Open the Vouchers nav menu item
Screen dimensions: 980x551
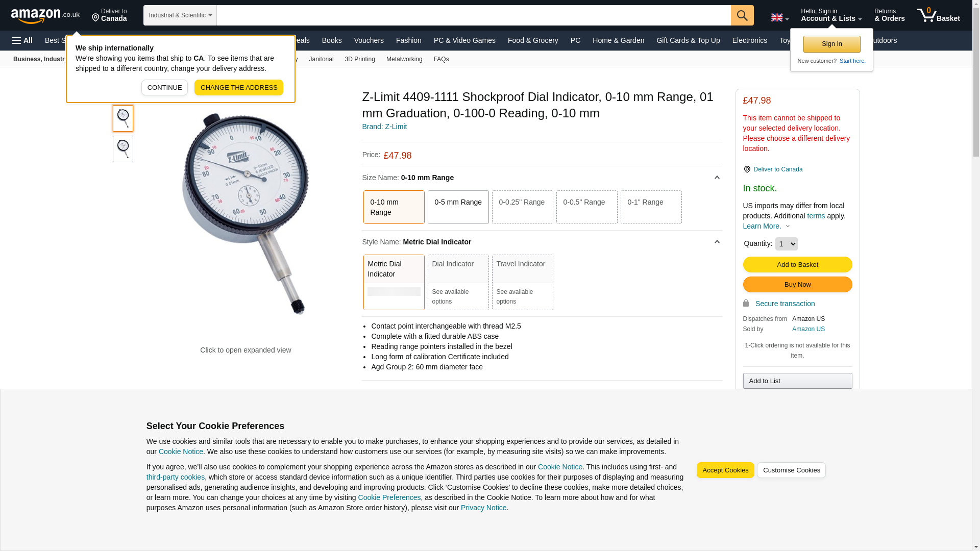click(369, 40)
